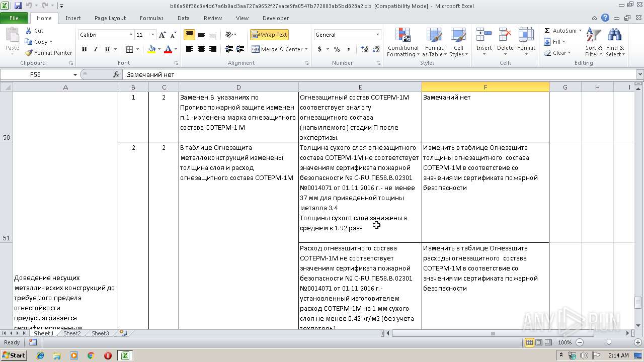Decrease font size with Shrink Font
This screenshot has height=362, width=644.
click(x=173, y=35)
